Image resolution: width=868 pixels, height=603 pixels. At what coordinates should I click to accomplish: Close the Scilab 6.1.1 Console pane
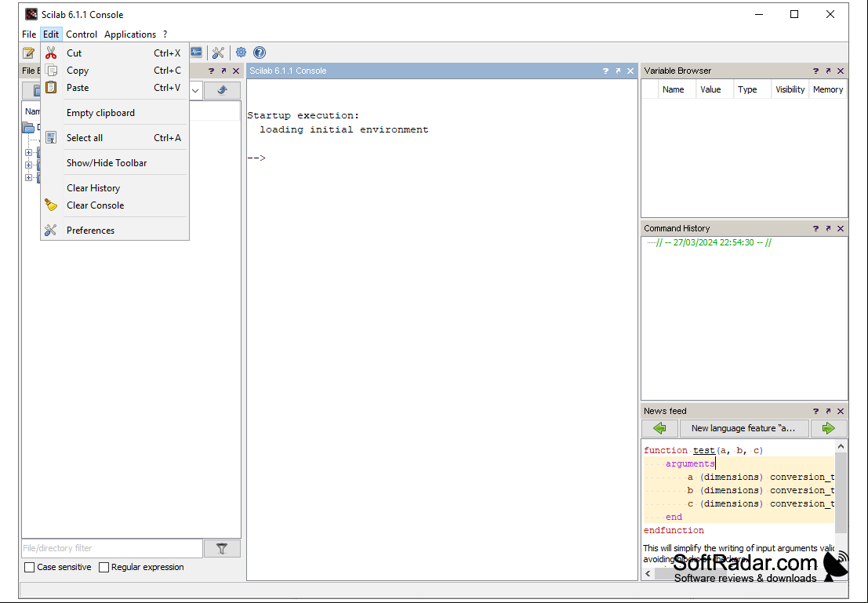[630, 71]
